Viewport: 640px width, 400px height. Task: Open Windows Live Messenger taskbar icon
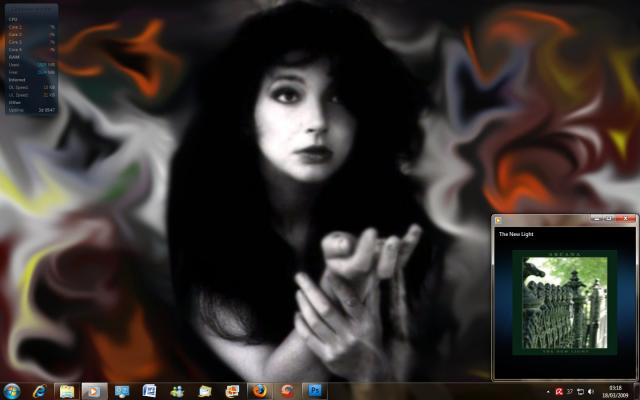coord(177,391)
